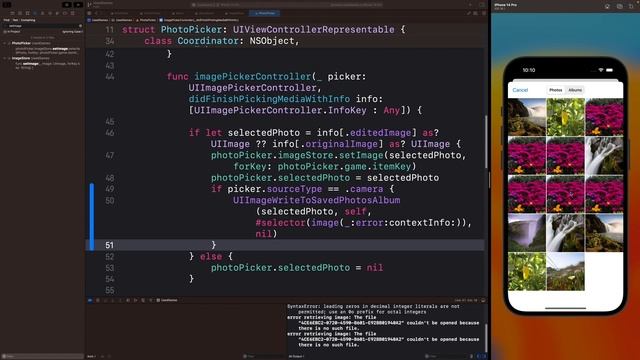640x360 pixels.
Task: Click sticky header struct PhotoPicker line
Action: (264, 29)
